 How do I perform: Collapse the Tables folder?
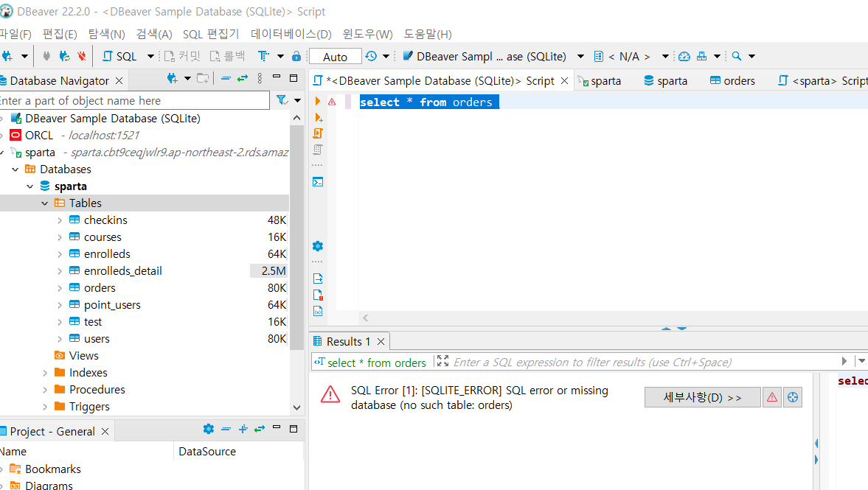pyautogui.click(x=45, y=203)
